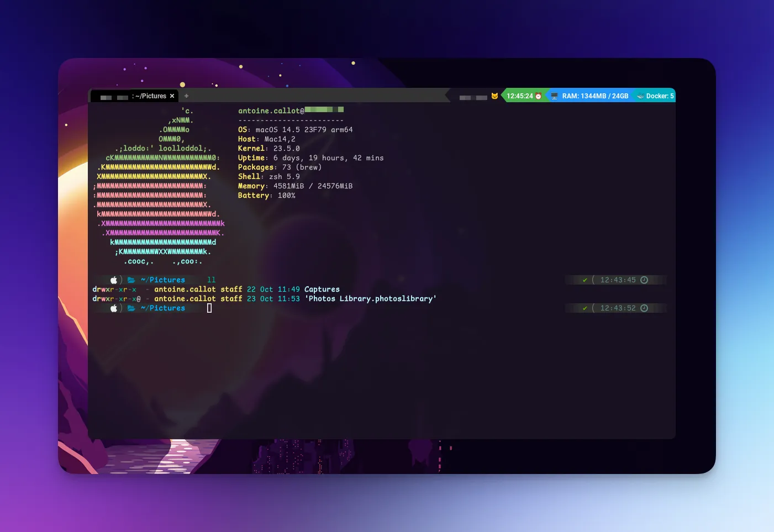Click the Docker whale icon
This screenshot has width=774, height=532.
[x=640, y=96]
